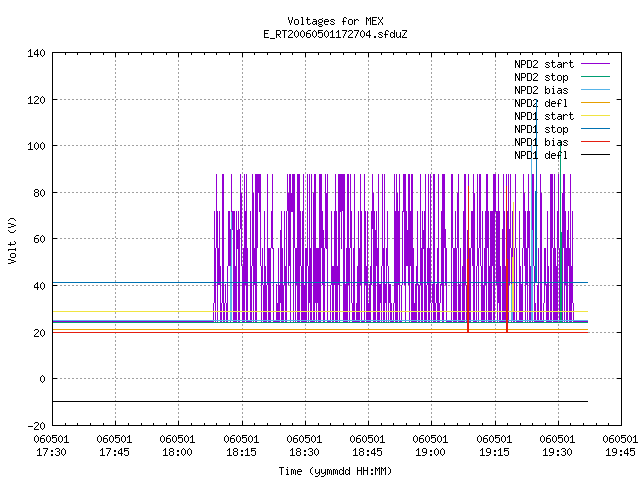
Task: Click the y-axis tick label 40
Action: [x=39, y=286]
